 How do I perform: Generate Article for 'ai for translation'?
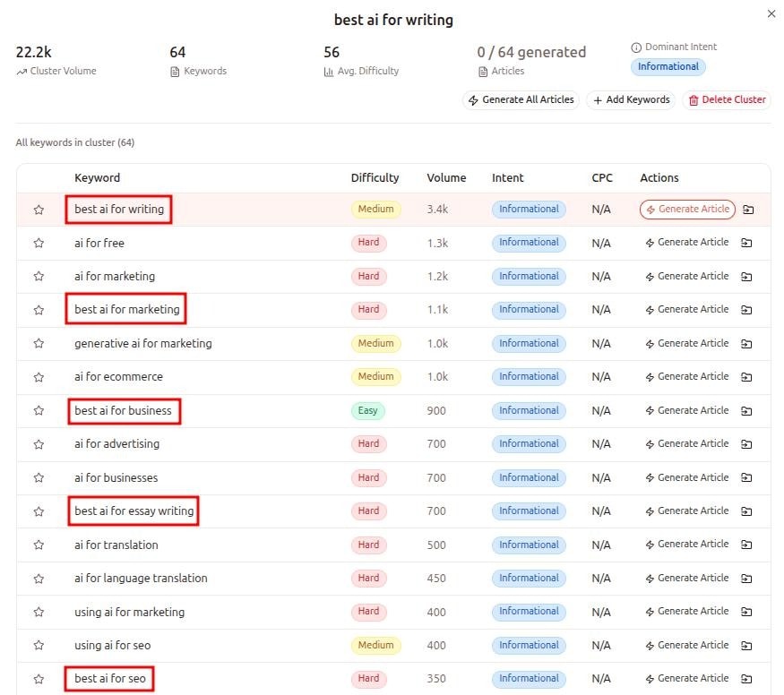687,545
